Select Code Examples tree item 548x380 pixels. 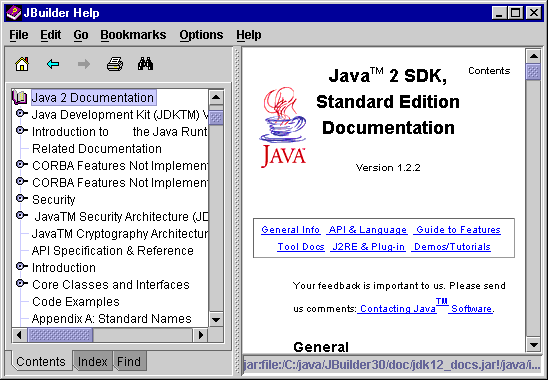click(x=76, y=302)
